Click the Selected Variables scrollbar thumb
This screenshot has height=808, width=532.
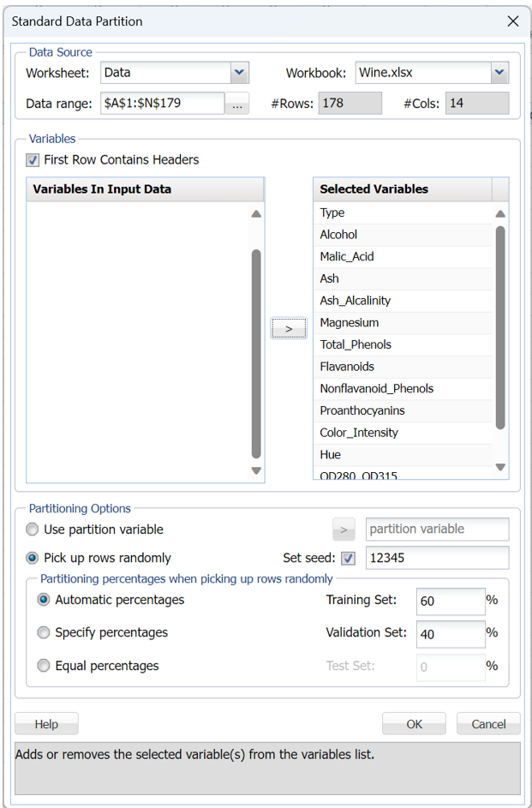500,326
